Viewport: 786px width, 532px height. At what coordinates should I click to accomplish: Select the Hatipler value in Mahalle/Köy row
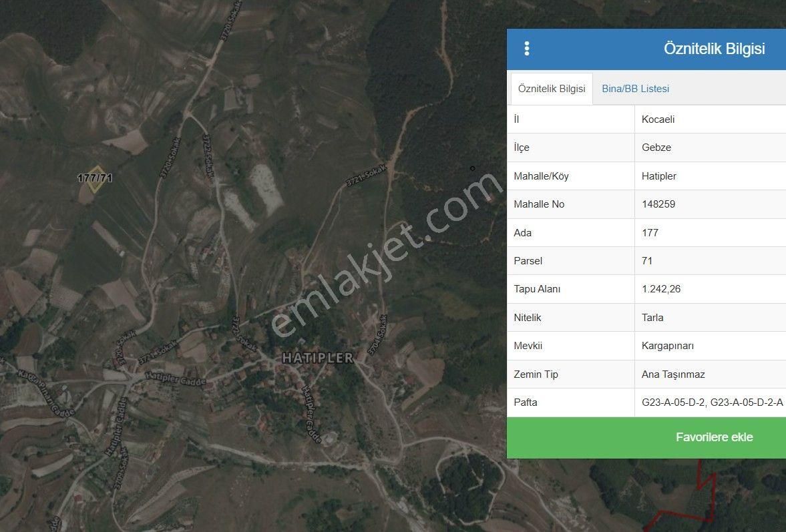coord(658,176)
